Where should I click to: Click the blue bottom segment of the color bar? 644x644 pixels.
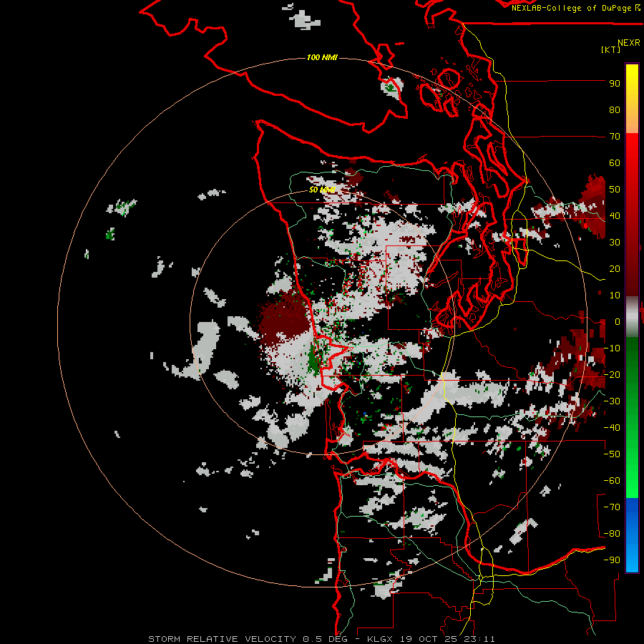coord(632,535)
